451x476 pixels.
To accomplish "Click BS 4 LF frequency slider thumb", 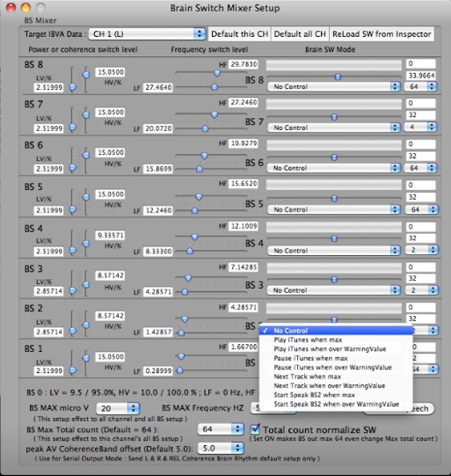I will [190, 251].
